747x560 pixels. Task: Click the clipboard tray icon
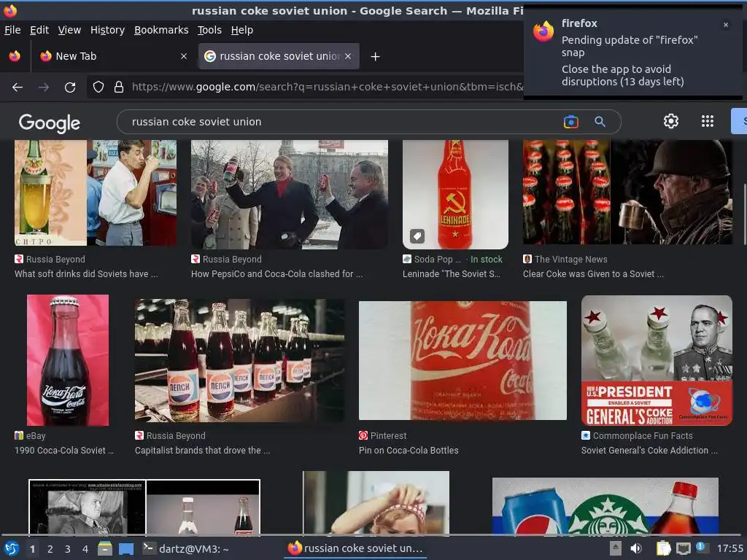[x=663, y=548]
